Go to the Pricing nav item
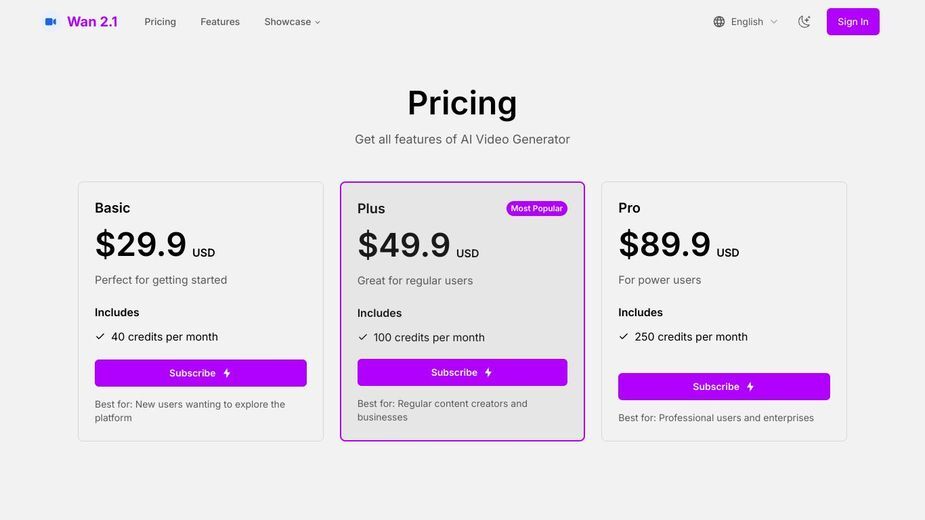 pyautogui.click(x=160, y=22)
